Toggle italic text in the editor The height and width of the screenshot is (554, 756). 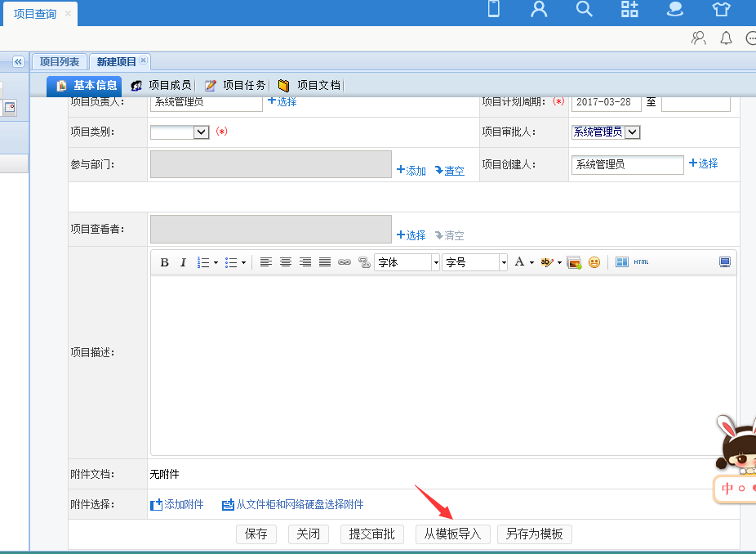click(x=183, y=262)
